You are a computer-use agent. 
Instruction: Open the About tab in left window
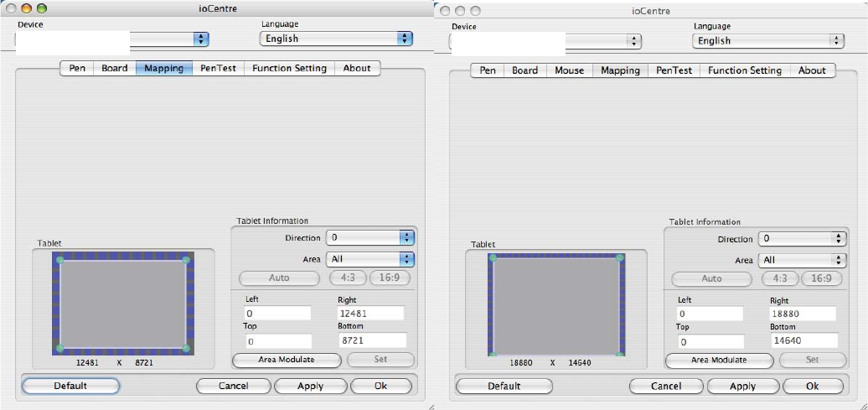tap(357, 68)
